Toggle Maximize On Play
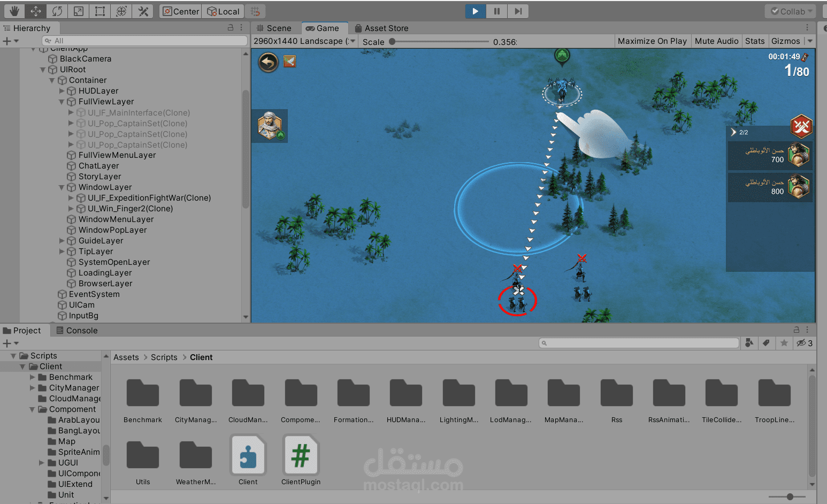The height and width of the screenshot is (504, 827). pyautogui.click(x=652, y=41)
